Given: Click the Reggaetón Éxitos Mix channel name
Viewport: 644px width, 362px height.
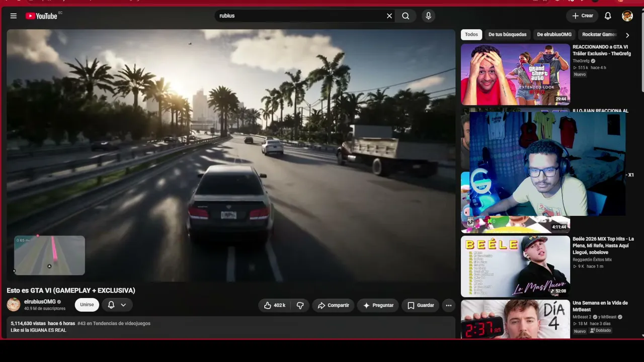Looking at the screenshot, I should pos(592,259).
